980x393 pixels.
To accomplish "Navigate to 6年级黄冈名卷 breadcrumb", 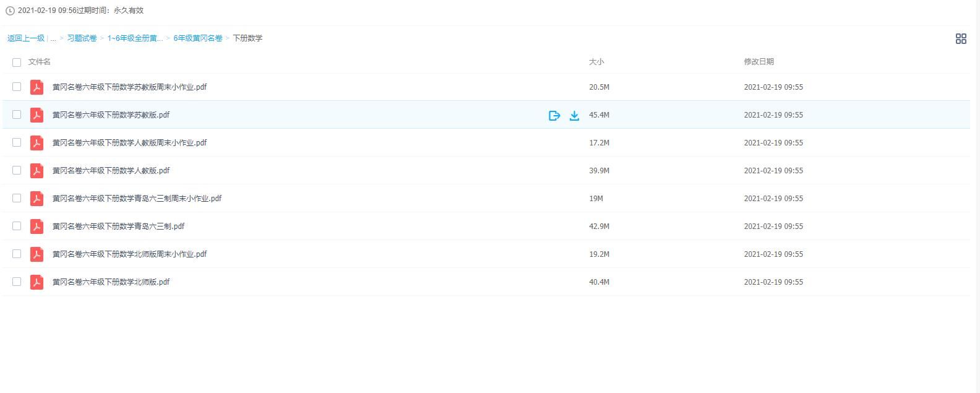I will pyautogui.click(x=198, y=38).
